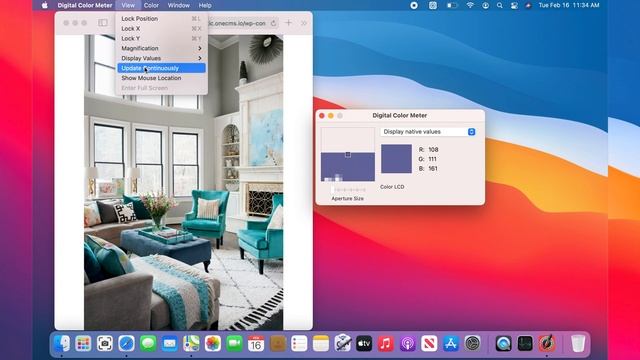Open Control Center in the menu bar
Viewport: 640px width, 360px height.
tap(514, 5)
